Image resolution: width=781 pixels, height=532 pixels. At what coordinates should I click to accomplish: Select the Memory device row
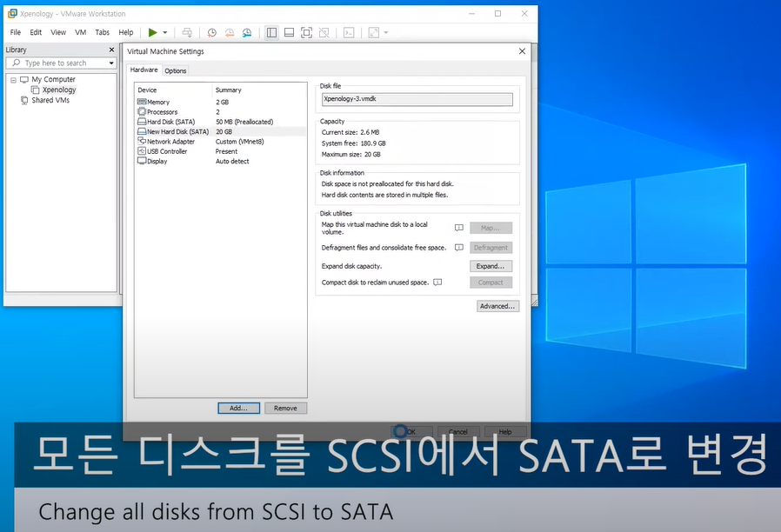click(x=221, y=102)
